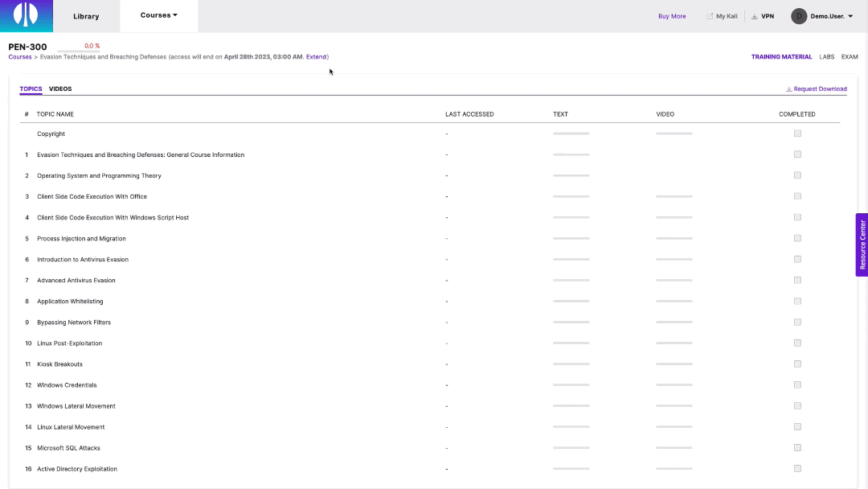Image resolution: width=868 pixels, height=489 pixels.
Task: Click the breadcrumb Courses link icon area
Action: (20, 56)
